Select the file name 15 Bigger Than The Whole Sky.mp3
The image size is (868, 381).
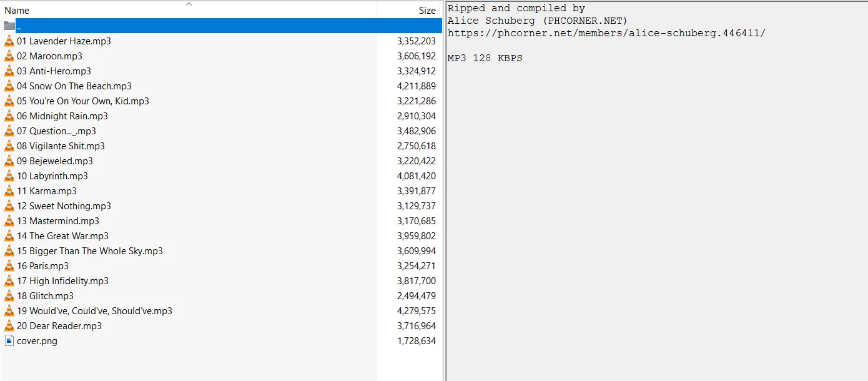pos(90,251)
